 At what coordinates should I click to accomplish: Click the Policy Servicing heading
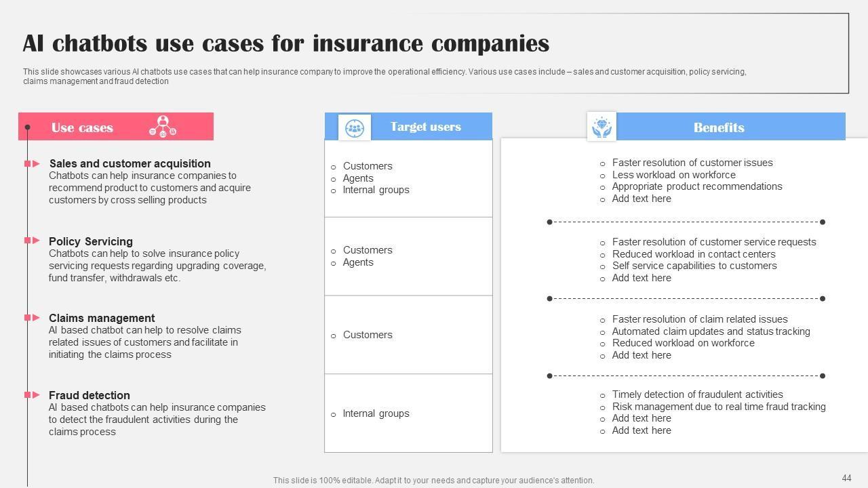point(91,241)
